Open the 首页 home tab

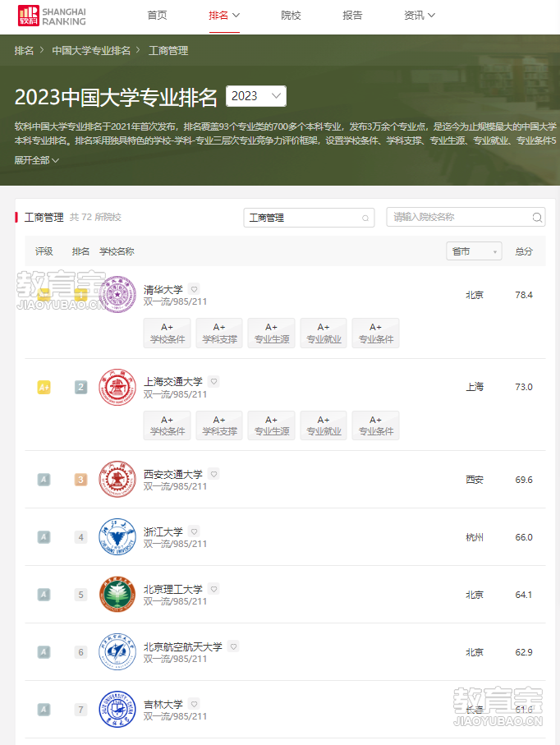157,16
